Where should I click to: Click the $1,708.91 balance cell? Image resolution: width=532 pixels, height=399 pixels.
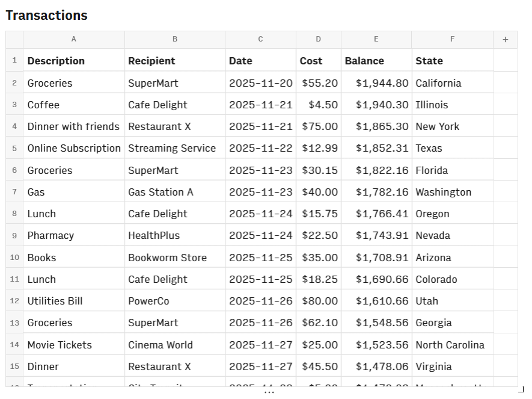(x=376, y=258)
